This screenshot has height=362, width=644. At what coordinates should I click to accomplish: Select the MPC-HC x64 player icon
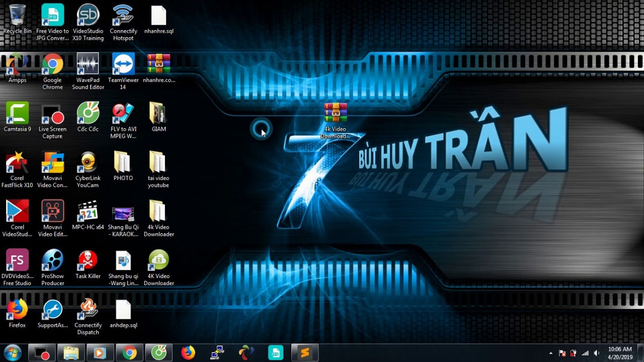[88, 212]
